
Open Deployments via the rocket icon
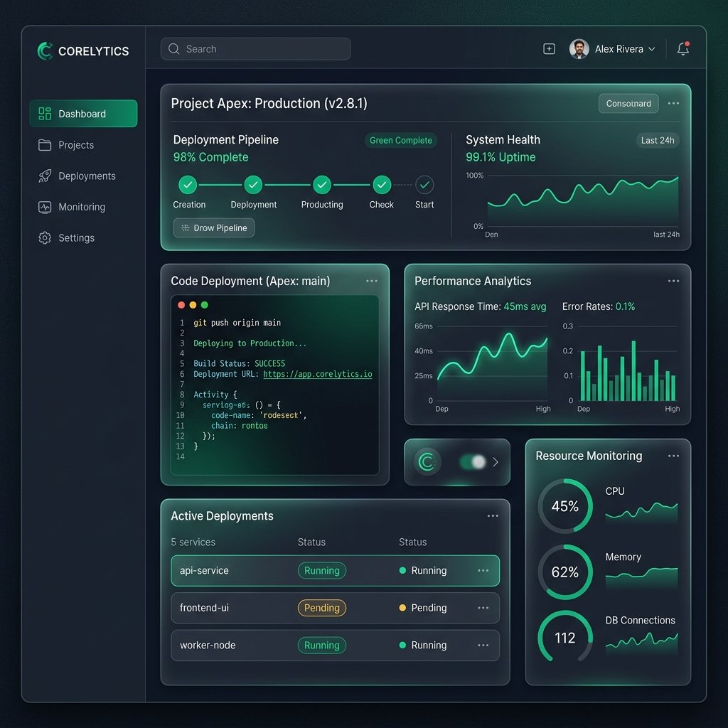tap(45, 176)
